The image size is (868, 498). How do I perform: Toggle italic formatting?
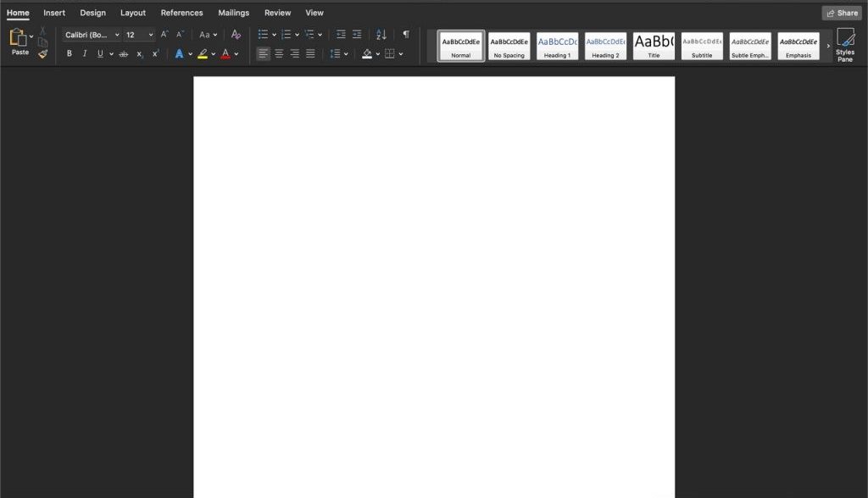(x=85, y=54)
